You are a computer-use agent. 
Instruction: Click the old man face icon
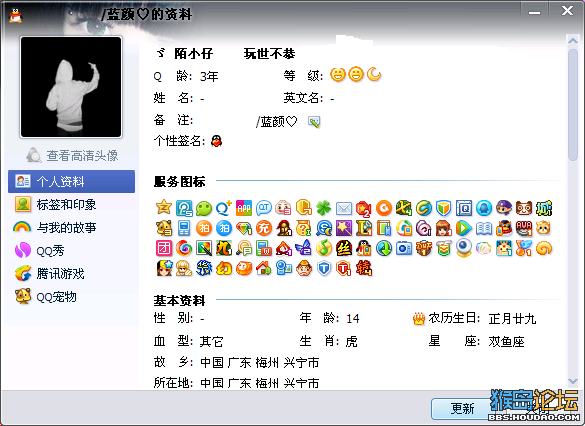304,268
